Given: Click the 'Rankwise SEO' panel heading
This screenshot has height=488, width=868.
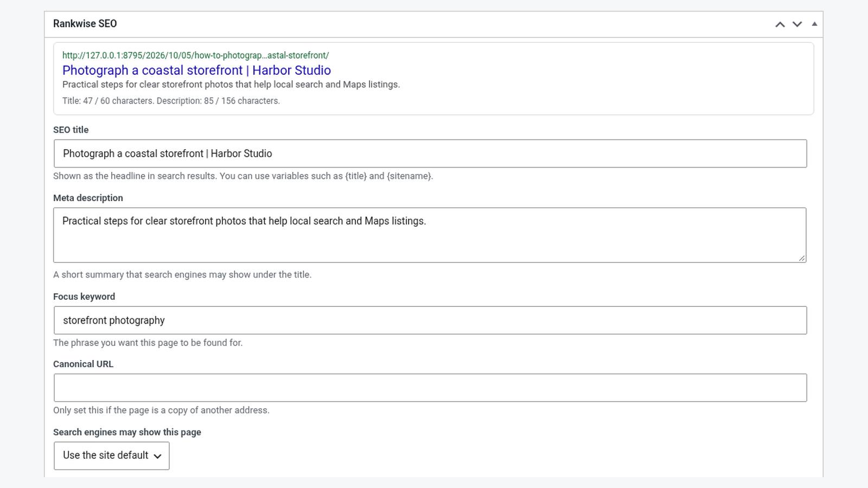Looking at the screenshot, I should 85,24.
